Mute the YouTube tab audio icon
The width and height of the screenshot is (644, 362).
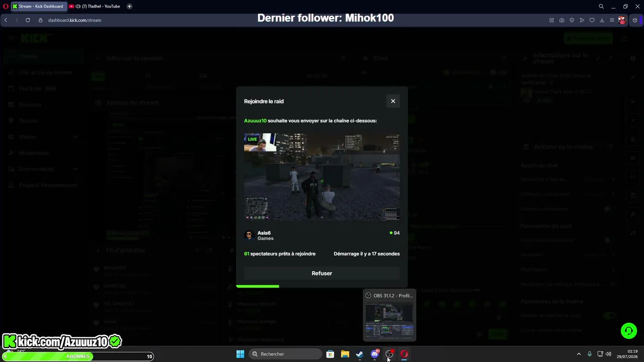pyautogui.click(x=78, y=7)
